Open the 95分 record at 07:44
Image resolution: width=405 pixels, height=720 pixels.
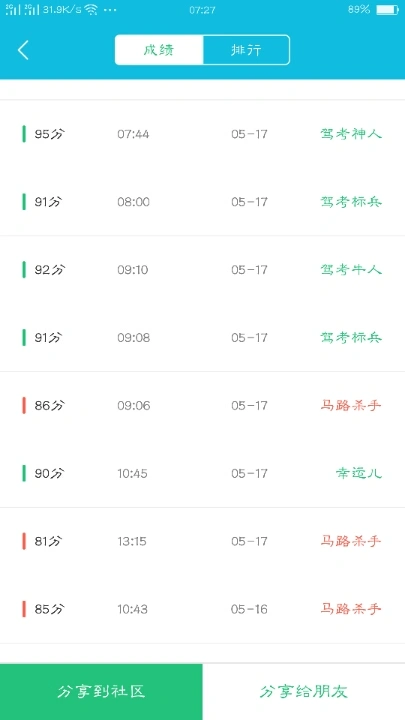click(x=202, y=134)
